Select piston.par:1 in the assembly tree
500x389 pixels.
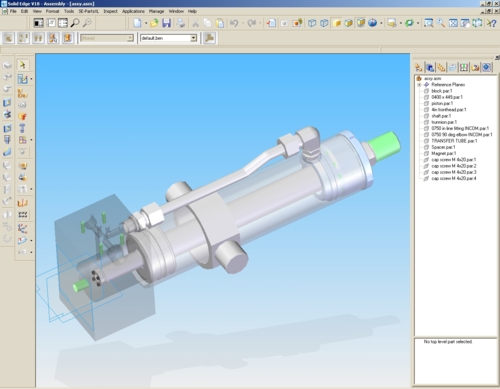(x=442, y=103)
